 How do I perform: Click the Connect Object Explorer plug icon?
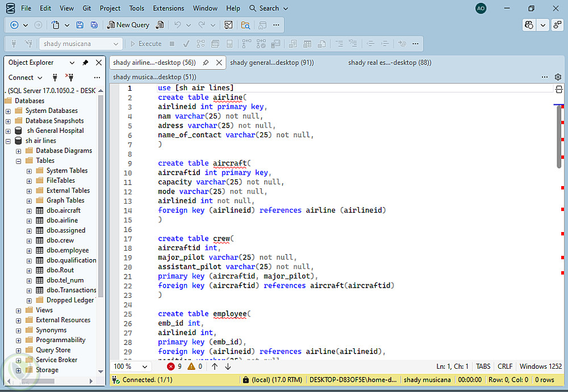point(55,77)
